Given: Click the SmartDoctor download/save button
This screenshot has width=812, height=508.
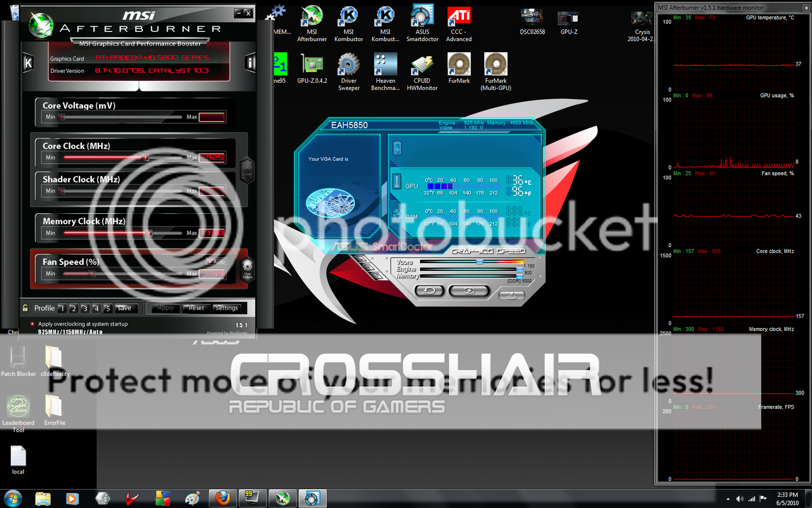Looking at the screenshot, I should pyautogui.click(x=512, y=296).
